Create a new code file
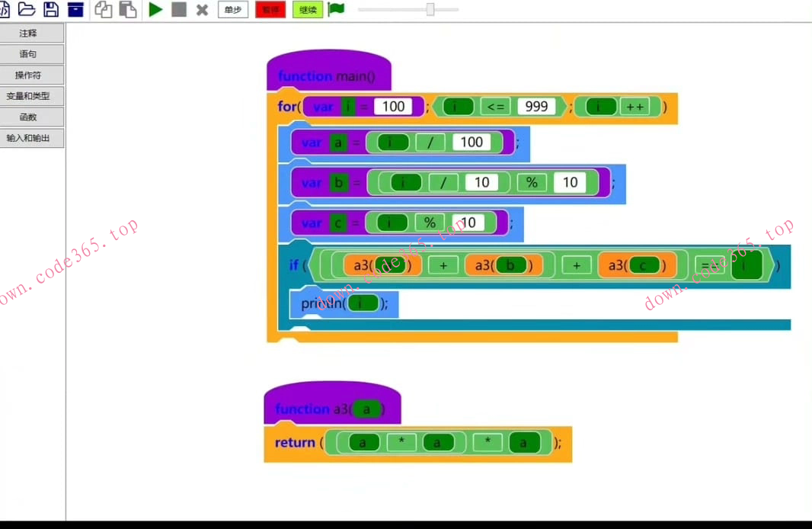812x529 pixels. [4, 9]
